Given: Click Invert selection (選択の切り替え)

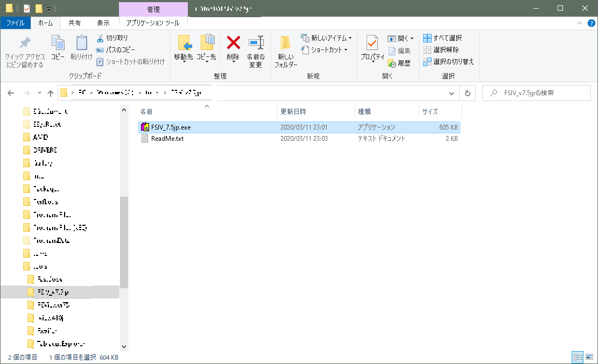Looking at the screenshot, I should coord(448,62).
